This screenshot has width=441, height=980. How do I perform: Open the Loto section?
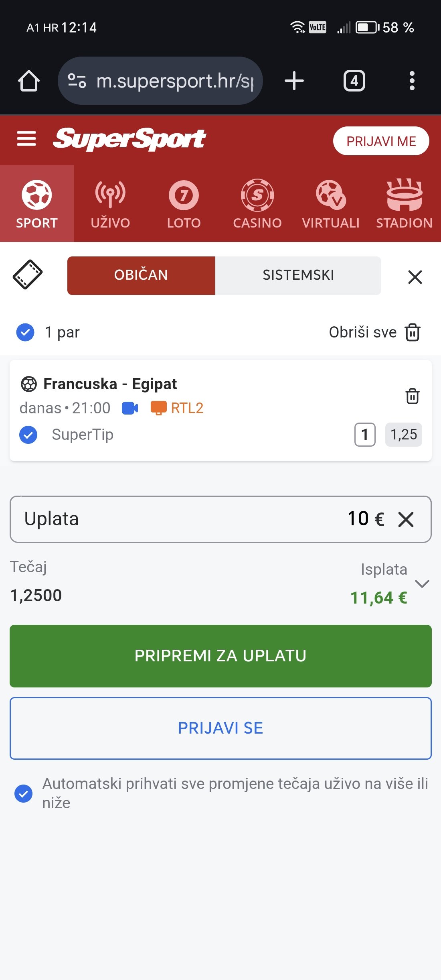pyautogui.click(x=184, y=204)
